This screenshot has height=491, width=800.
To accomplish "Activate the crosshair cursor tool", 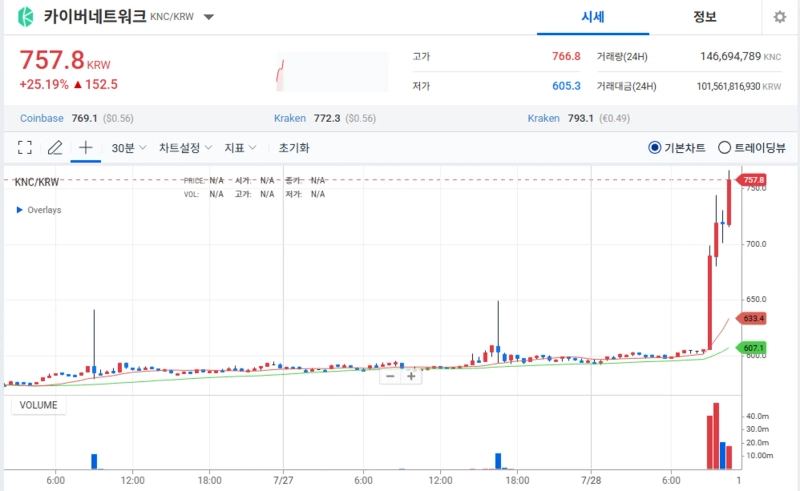I will [x=86, y=148].
